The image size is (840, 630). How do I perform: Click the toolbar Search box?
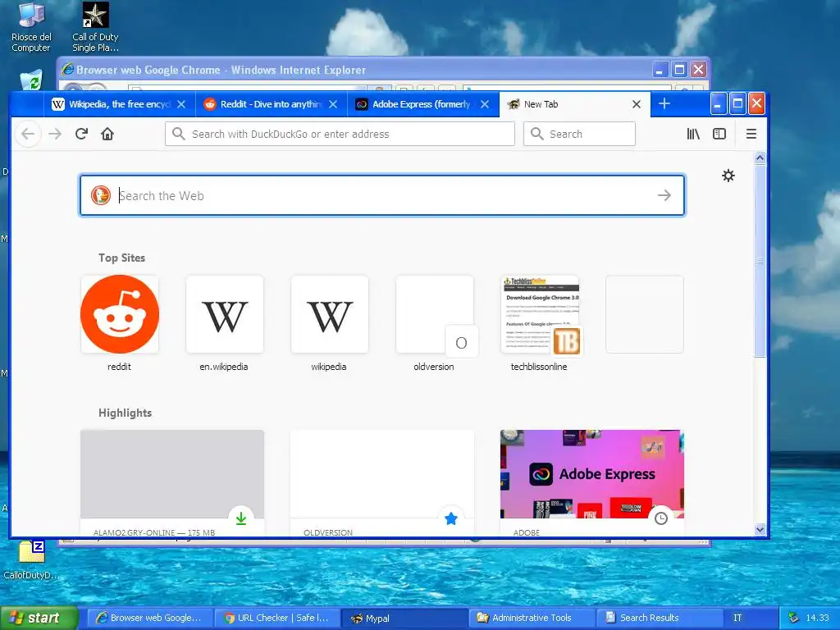click(x=580, y=134)
